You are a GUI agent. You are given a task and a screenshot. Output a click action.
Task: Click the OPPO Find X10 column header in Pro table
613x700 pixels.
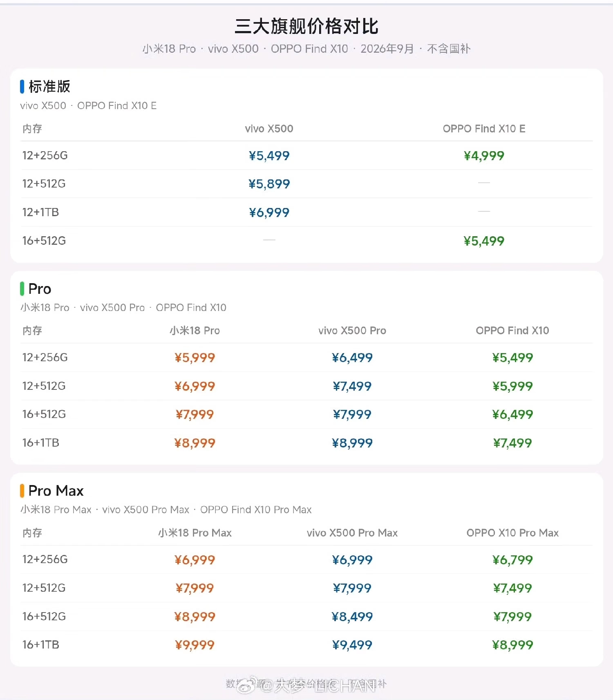tap(512, 331)
